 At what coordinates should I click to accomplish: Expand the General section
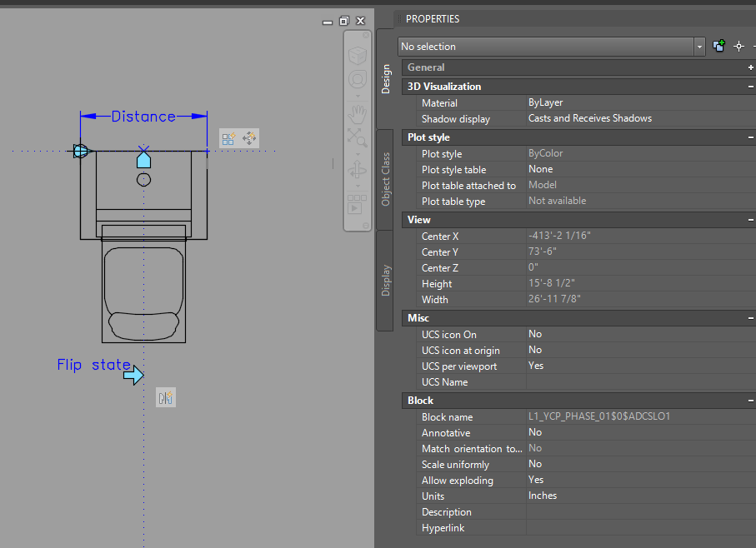coord(751,67)
